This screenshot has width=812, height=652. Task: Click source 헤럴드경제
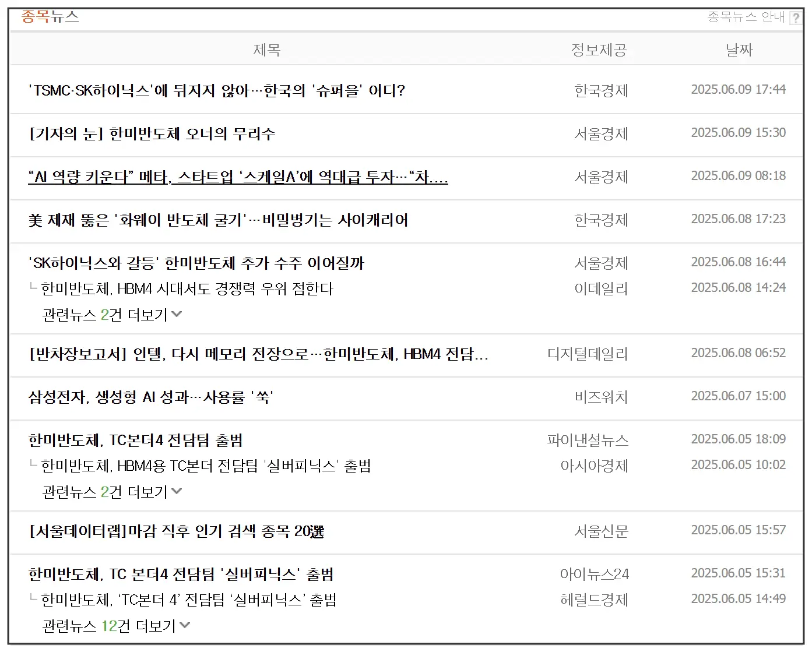click(x=594, y=600)
